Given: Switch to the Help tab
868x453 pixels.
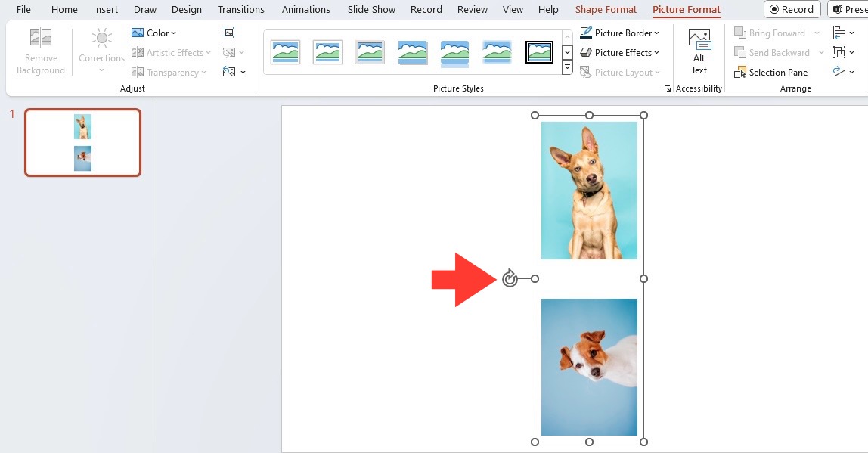Looking at the screenshot, I should [x=548, y=9].
